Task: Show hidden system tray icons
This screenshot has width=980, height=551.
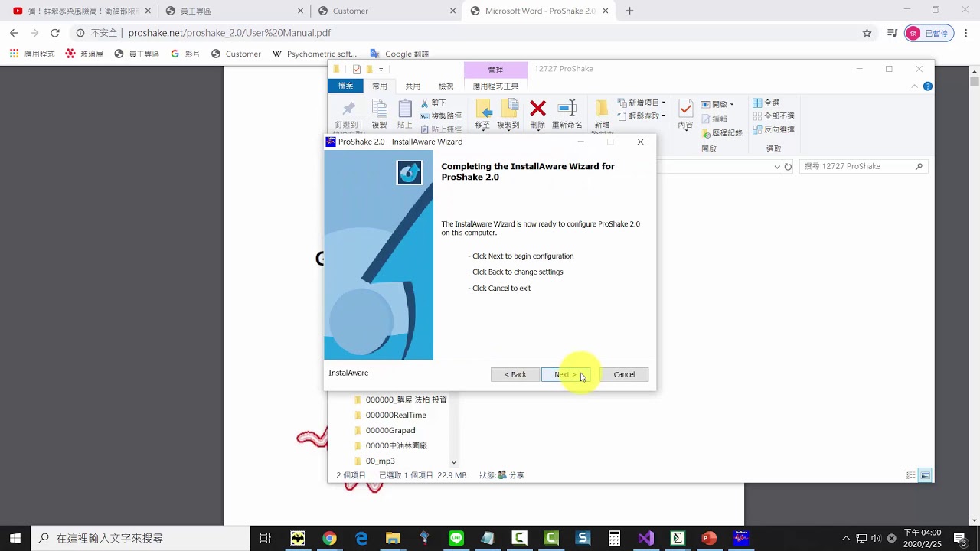Action: (x=846, y=538)
